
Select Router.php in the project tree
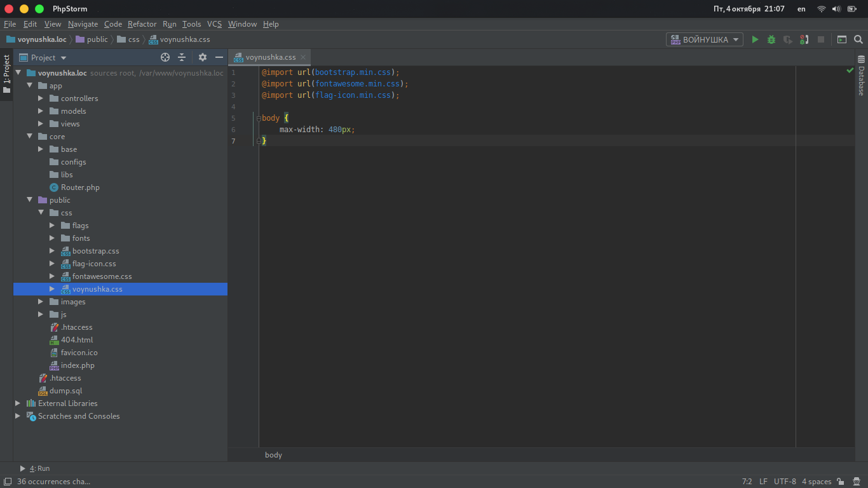pos(80,187)
